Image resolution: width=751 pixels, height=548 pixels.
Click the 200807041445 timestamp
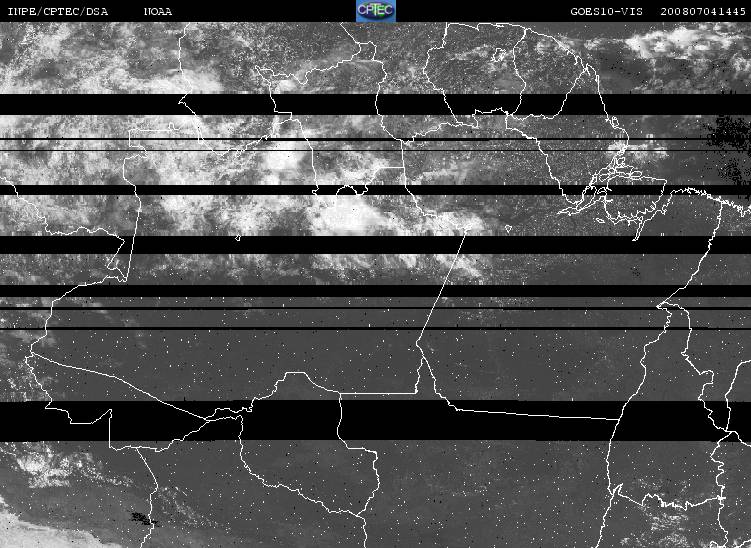pyautogui.click(x=703, y=11)
